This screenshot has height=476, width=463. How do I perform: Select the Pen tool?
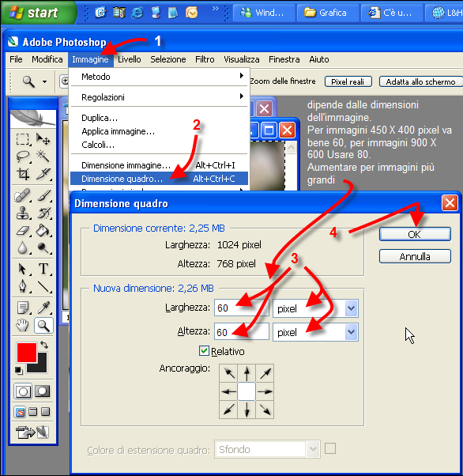pyautogui.click(x=23, y=286)
